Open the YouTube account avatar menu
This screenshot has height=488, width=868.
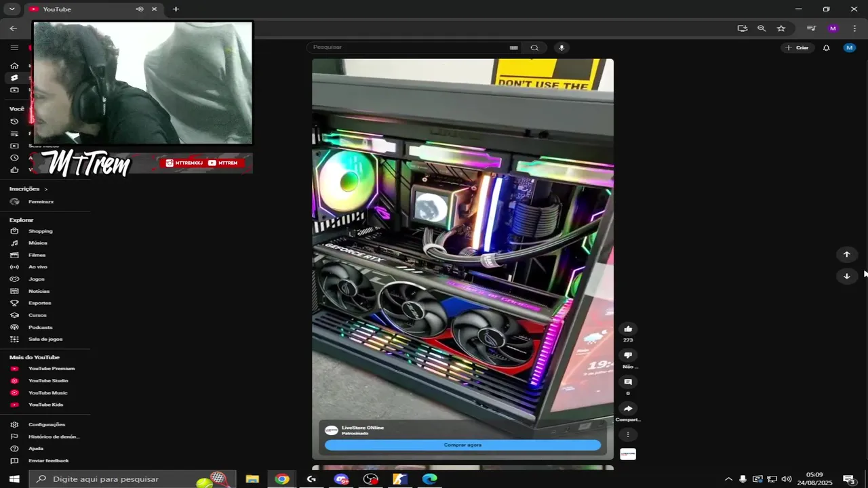click(x=850, y=47)
